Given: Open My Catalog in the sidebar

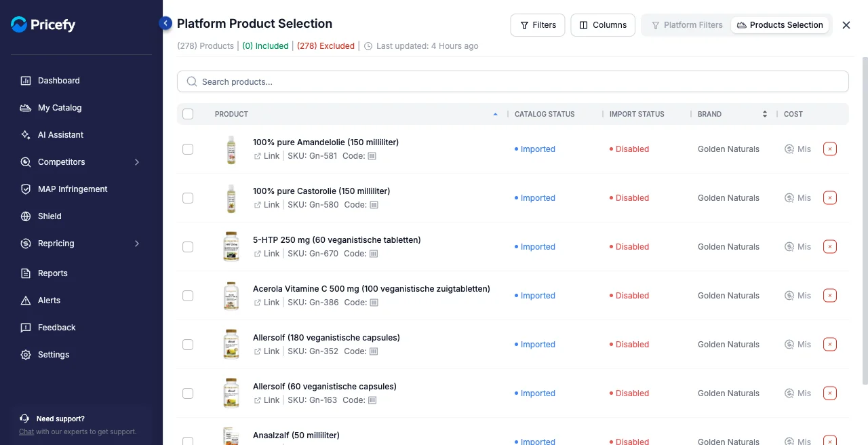Looking at the screenshot, I should tap(60, 108).
